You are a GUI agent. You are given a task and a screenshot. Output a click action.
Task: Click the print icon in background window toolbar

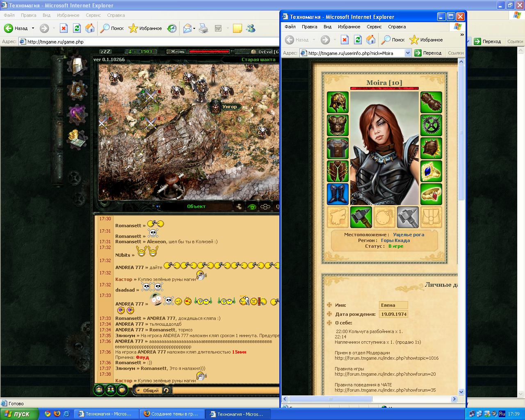click(x=203, y=28)
